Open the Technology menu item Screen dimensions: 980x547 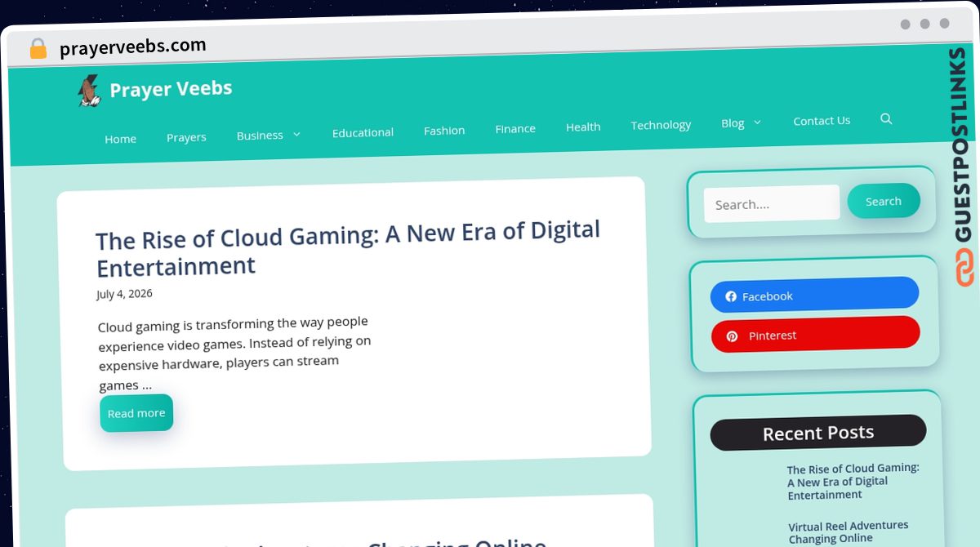[661, 125]
